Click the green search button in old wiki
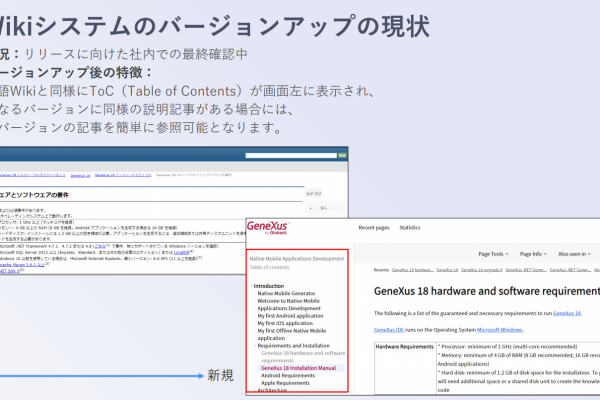Viewport: 600px width, 400px height. tap(342, 155)
